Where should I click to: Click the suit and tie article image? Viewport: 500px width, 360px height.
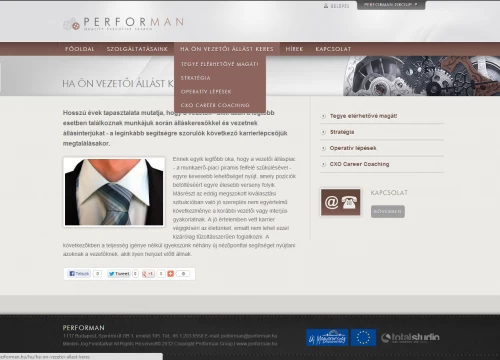114,192
